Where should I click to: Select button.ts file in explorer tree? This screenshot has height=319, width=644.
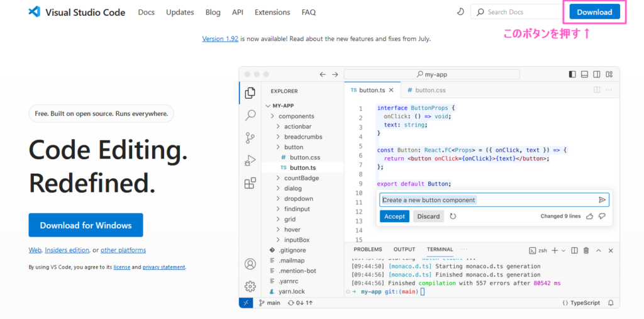pyautogui.click(x=303, y=168)
